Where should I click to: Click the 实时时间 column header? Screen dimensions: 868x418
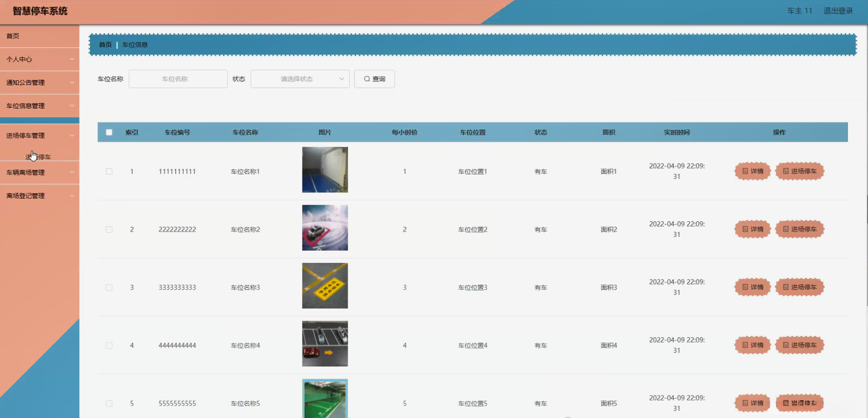coord(677,132)
